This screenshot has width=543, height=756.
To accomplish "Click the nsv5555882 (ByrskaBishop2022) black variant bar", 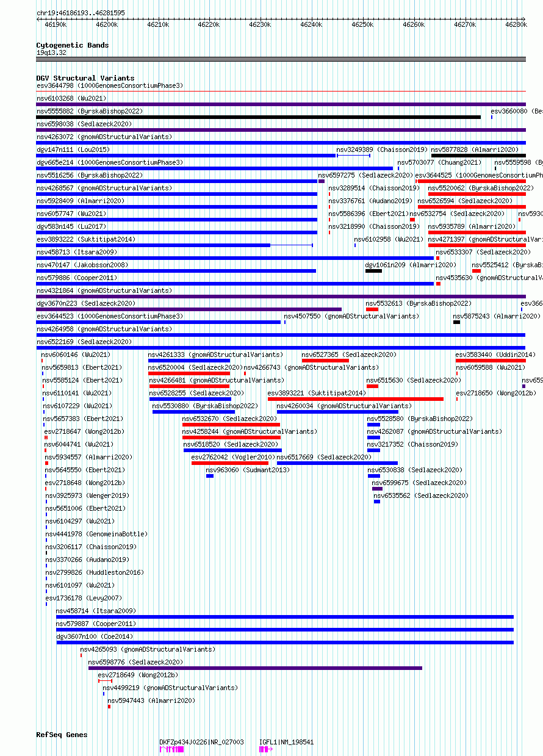I will (x=259, y=117).
